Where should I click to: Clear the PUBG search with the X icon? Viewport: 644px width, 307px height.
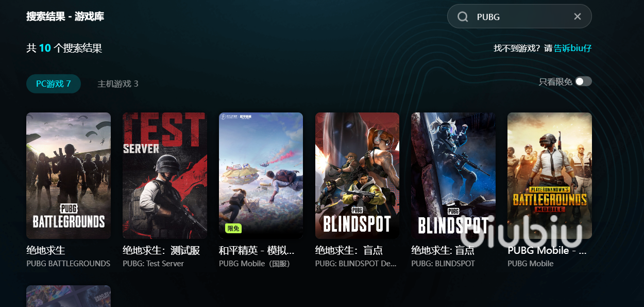[578, 17]
